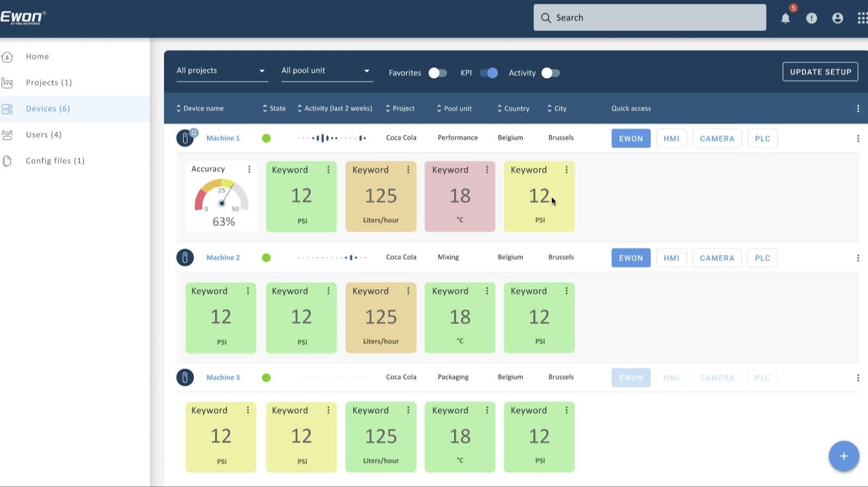
Task: Open the Machine 3 device link
Action: [223, 377]
